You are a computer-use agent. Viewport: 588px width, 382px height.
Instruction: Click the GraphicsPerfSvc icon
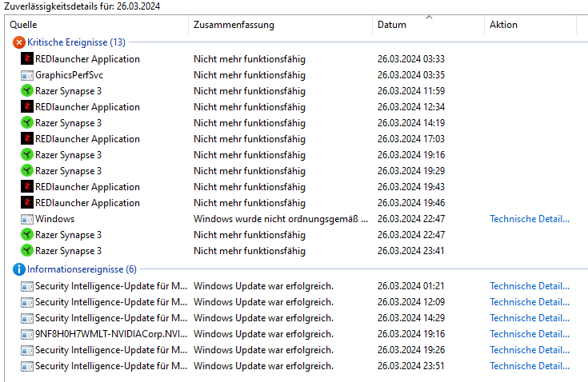[x=27, y=75]
